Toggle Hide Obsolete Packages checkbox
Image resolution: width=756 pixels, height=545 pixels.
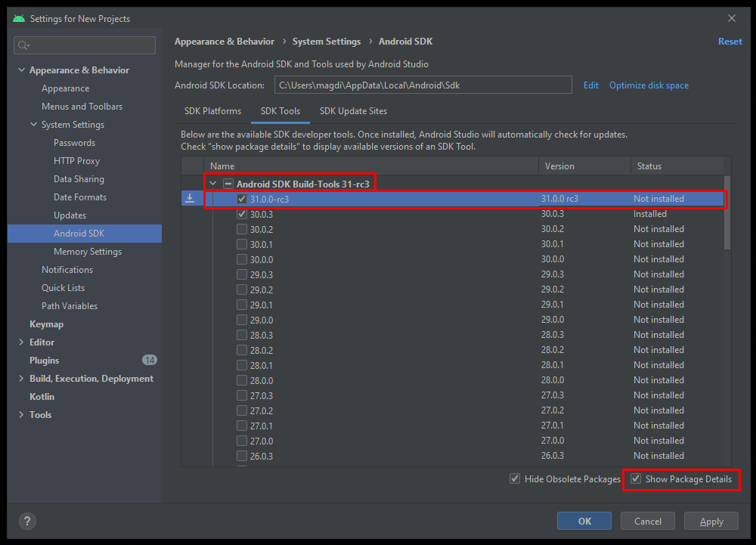coord(515,478)
